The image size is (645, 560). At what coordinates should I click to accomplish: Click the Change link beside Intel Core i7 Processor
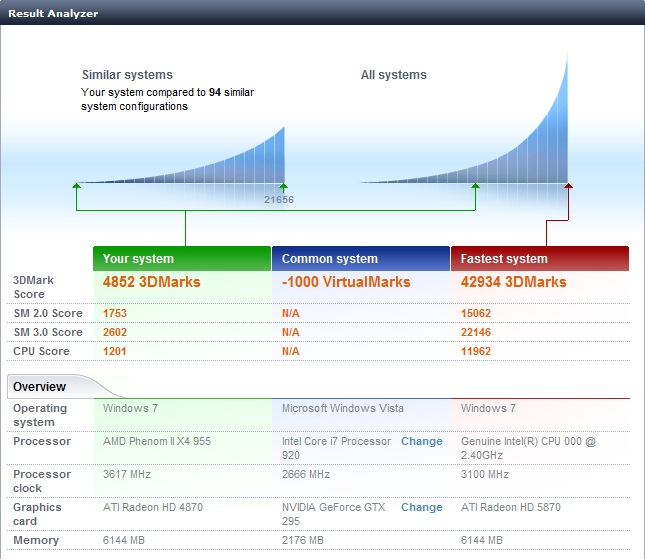tap(421, 441)
